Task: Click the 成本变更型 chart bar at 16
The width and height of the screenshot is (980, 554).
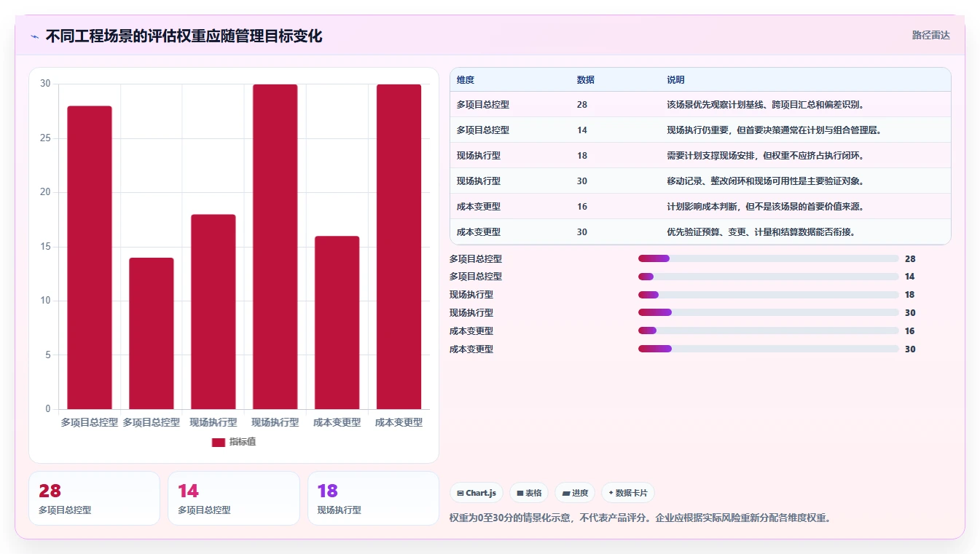Action: 337,322
